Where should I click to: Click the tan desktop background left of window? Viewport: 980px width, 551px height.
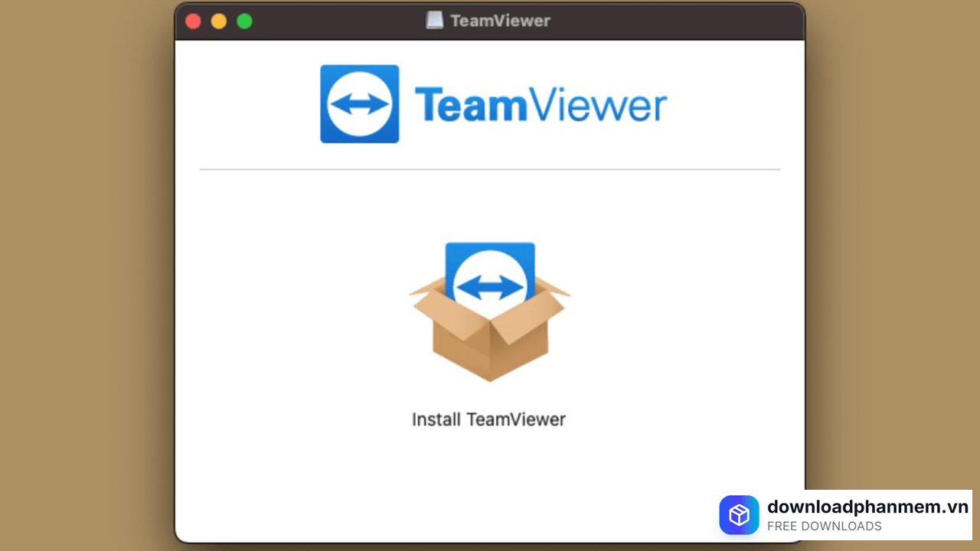click(x=84, y=275)
